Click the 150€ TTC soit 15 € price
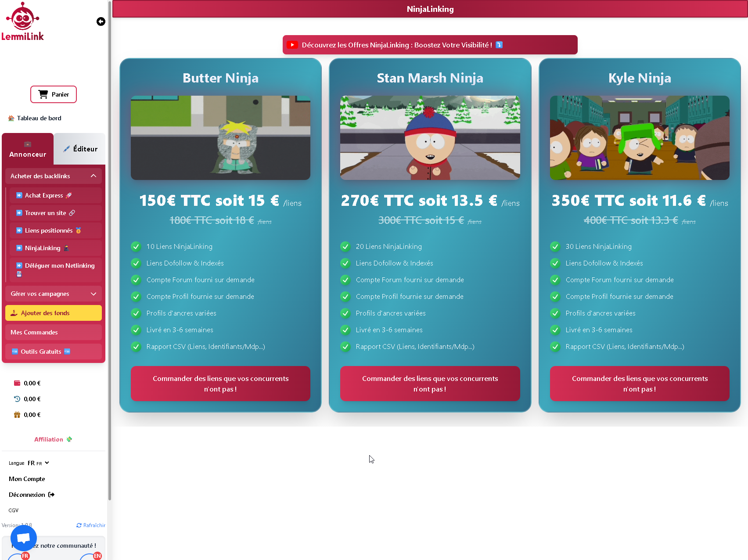The height and width of the screenshot is (560, 748). click(209, 201)
